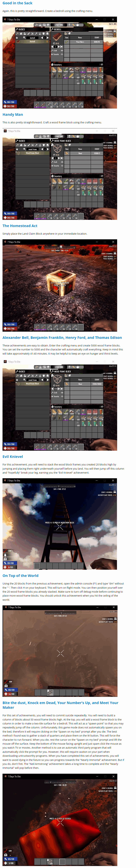Screen dimensions: 136x868
Task: Click the search magnifier icon beside the "bedroll" field
Action: pos(24,38)
